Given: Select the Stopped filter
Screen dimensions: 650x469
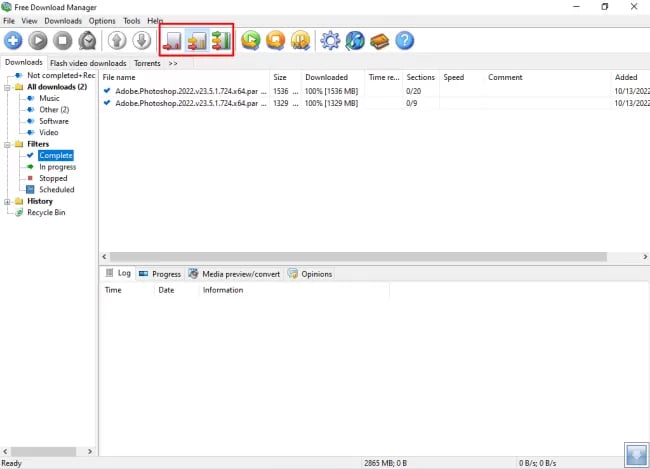Looking at the screenshot, I should pyautogui.click(x=53, y=178).
